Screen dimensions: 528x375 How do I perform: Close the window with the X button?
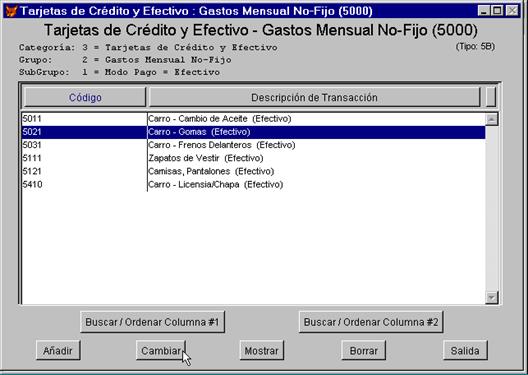click(512, 11)
